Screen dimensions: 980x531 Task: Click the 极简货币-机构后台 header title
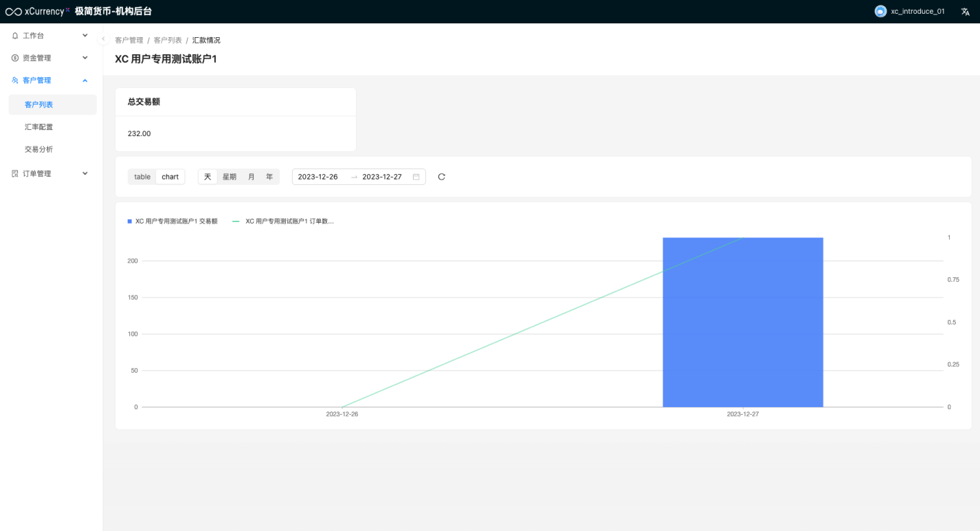tap(113, 12)
